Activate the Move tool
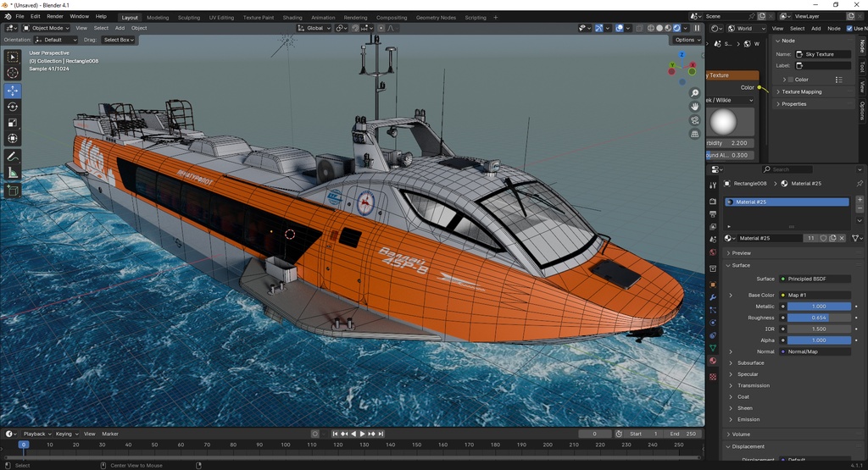The width and height of the screenshot is (868, 470). [13, 91]
